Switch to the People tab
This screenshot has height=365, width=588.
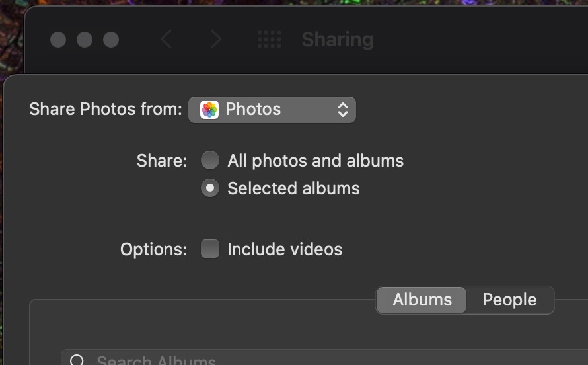509,300
